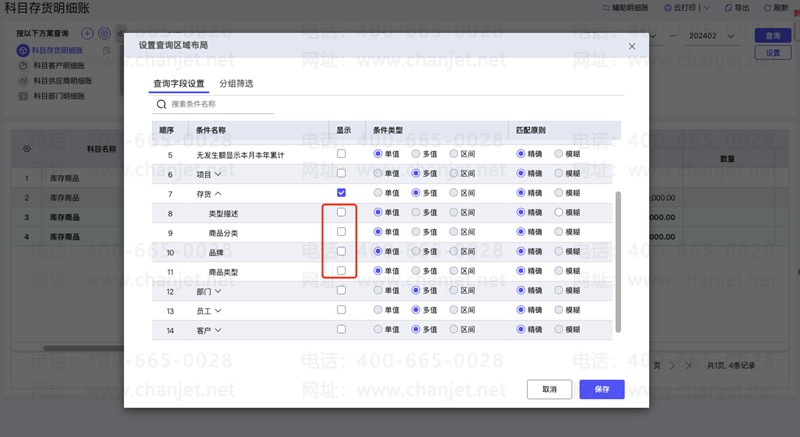
Task: Click 库存商品 in table row 4
Action: click(x=65, y=237)
